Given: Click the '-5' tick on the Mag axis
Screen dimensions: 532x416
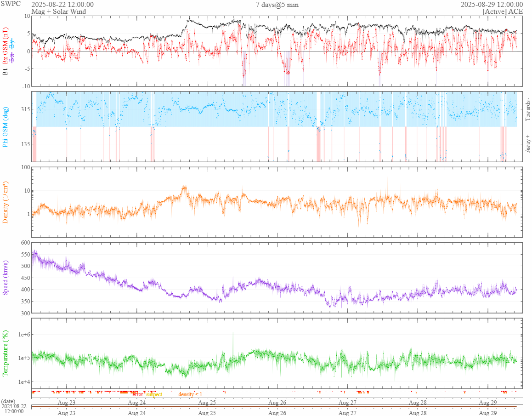Looking at the screenshot, I should tap(28, 68).
